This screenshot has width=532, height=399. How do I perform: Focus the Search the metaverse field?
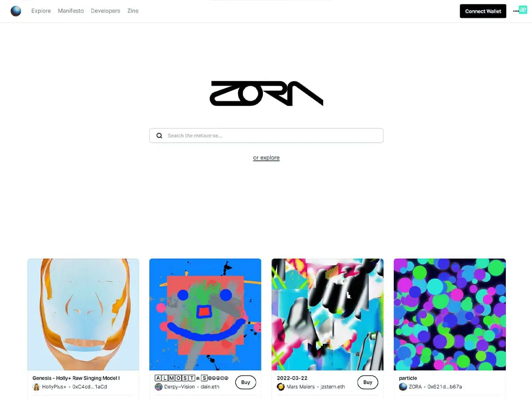tap(266, 136)
